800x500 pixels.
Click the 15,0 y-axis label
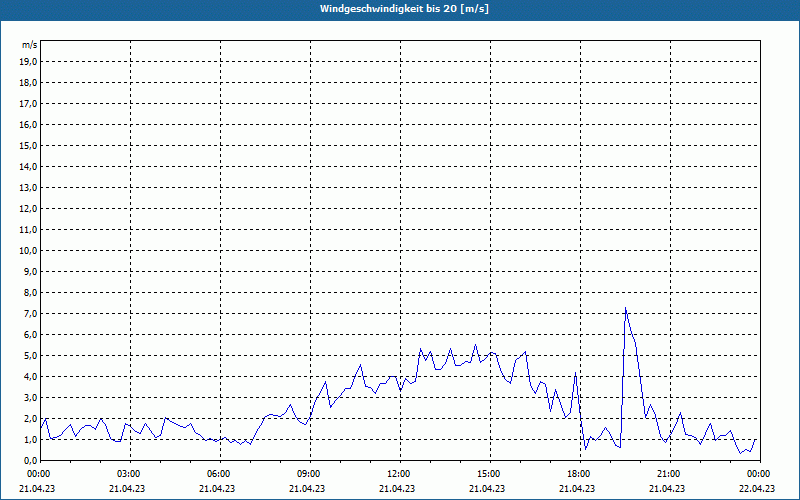(x=28, y=145)
